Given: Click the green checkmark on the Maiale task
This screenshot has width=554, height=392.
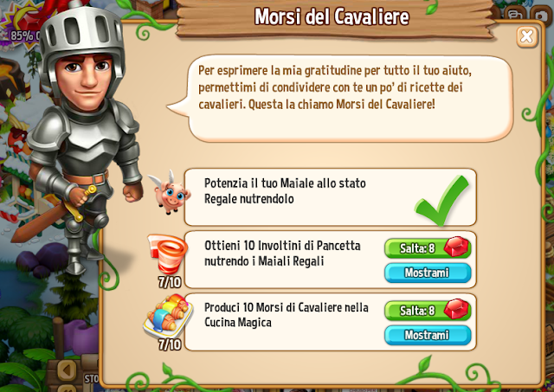Looking at the screenshot, I should point(442,200).
